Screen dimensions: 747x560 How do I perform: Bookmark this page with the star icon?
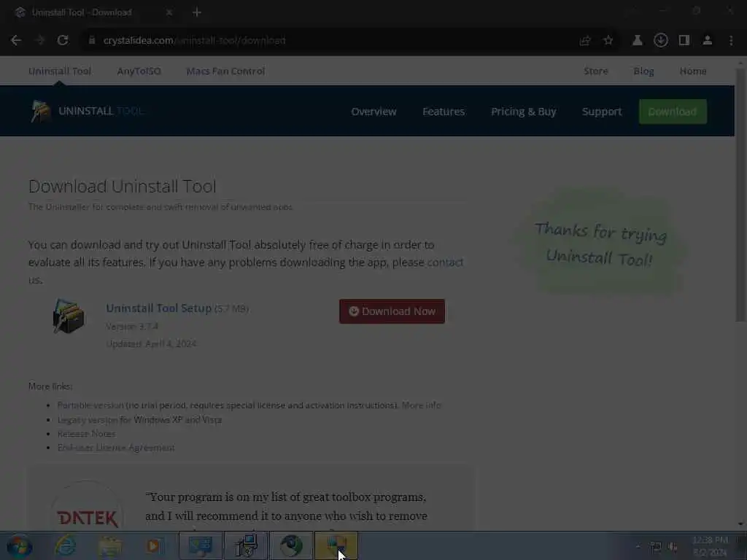coord(608,41)
